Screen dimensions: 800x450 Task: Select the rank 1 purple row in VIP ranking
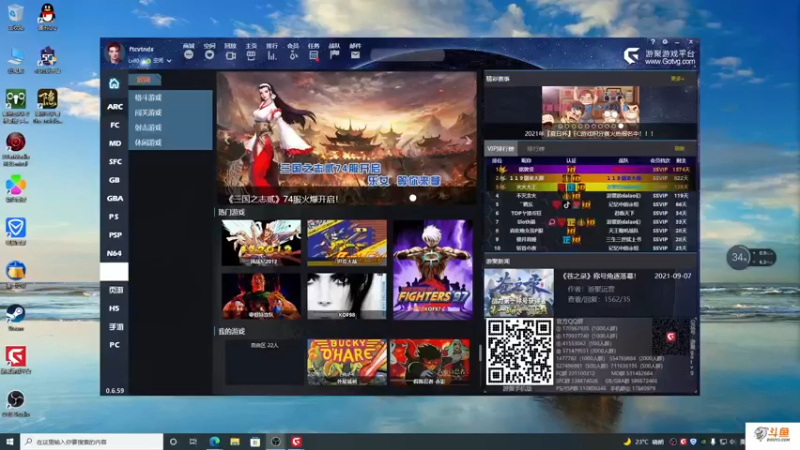pos(591,169)
